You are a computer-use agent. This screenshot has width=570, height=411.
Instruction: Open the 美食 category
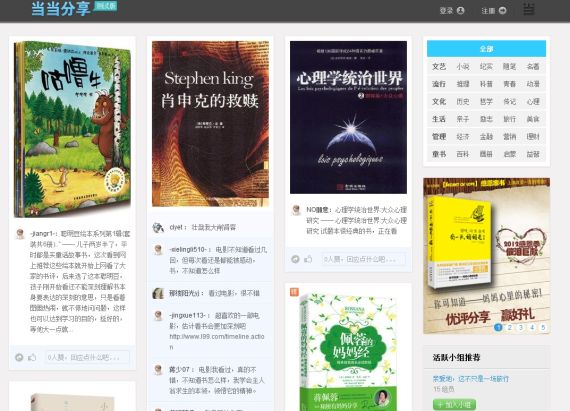coord(533,119)
